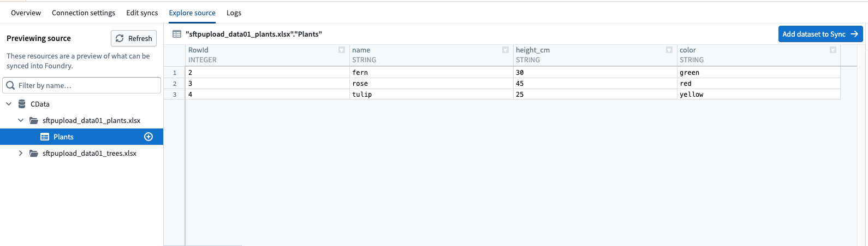The height and width of the screenshot is (246, 868).
Task: Click the color cell yellow
Action: pos(759,95)
